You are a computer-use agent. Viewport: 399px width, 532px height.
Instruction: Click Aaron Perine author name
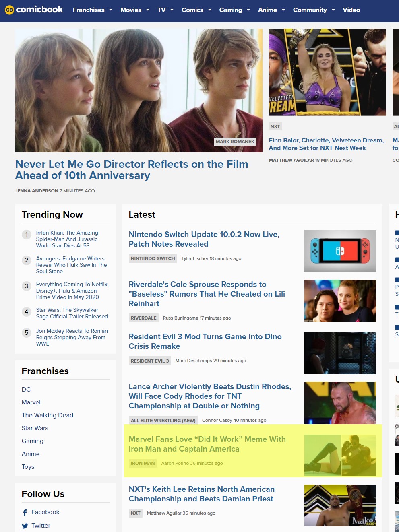(175, 463)
